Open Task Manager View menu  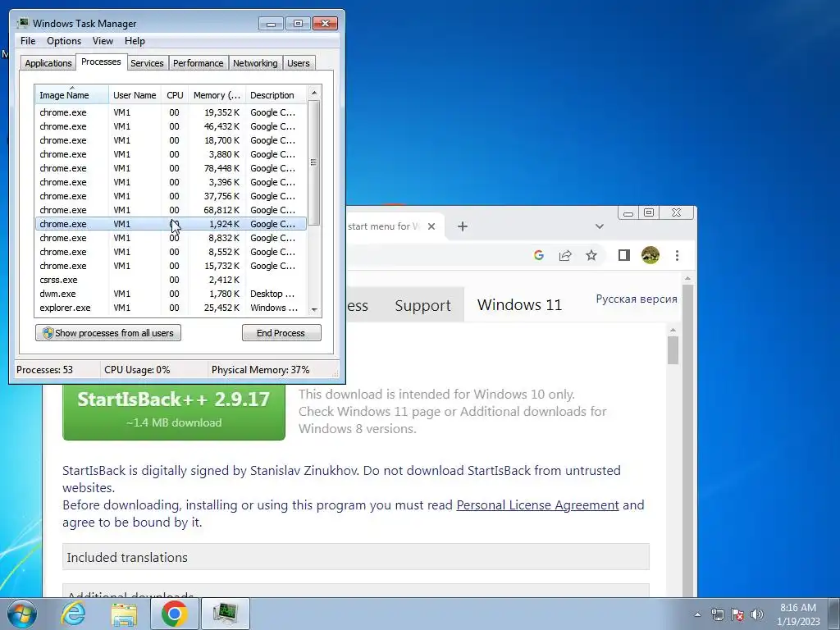[103, 41]
